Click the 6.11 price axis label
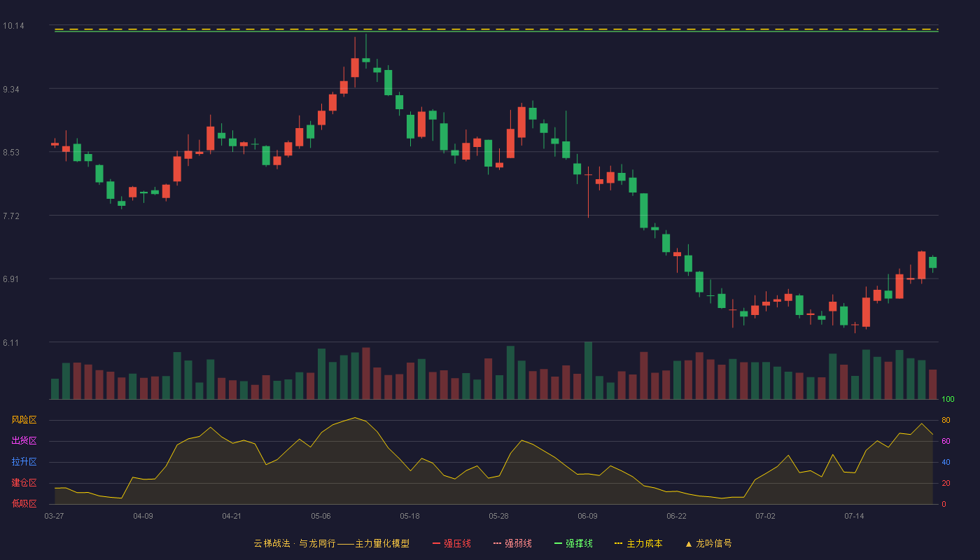 pos(11,343)
